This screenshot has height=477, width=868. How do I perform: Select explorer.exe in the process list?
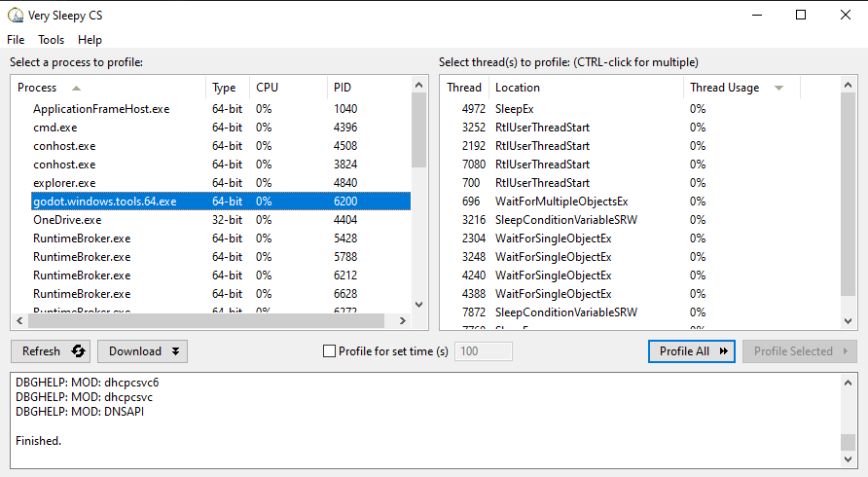(x=64, y=183)
